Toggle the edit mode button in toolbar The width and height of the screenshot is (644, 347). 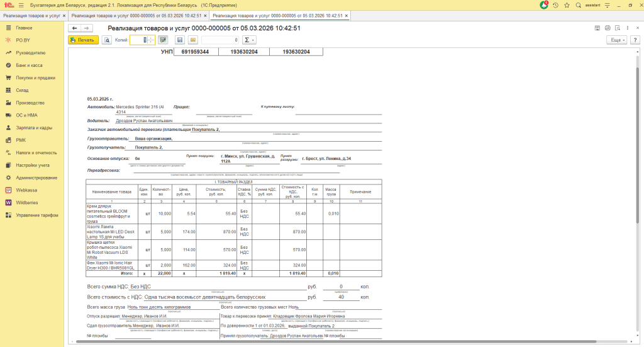point(162,40)
